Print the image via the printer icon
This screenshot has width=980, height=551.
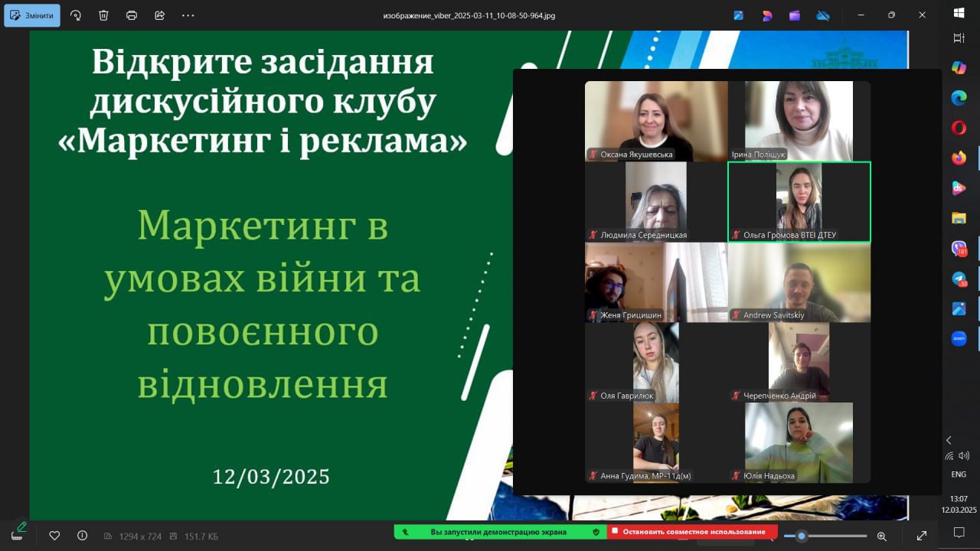point(132,15)
